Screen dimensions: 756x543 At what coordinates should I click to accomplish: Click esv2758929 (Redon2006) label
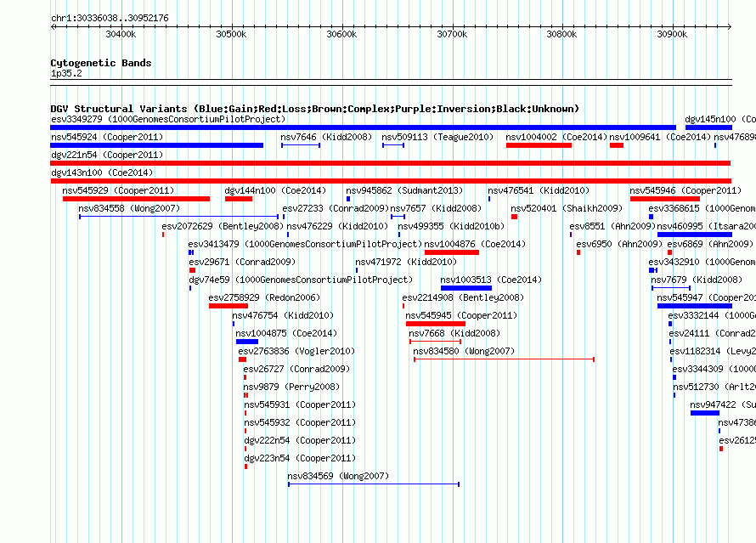(x=264, y=297)
